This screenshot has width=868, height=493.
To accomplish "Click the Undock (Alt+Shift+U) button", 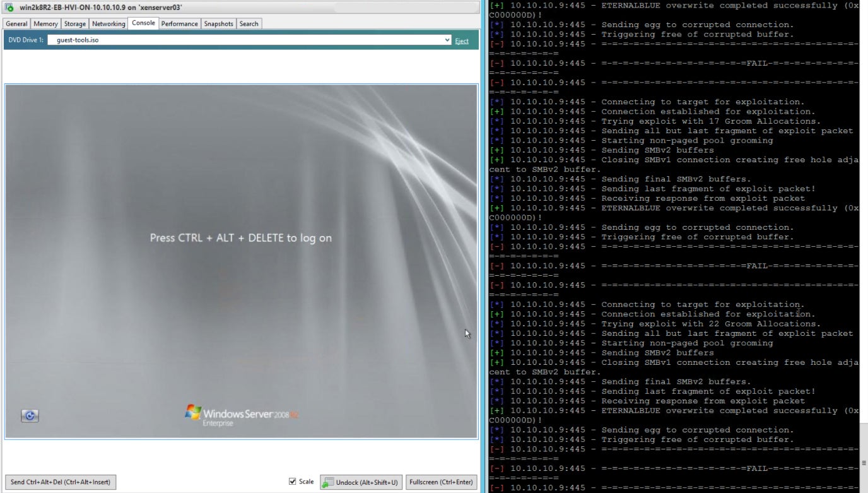I will (361, 482).
